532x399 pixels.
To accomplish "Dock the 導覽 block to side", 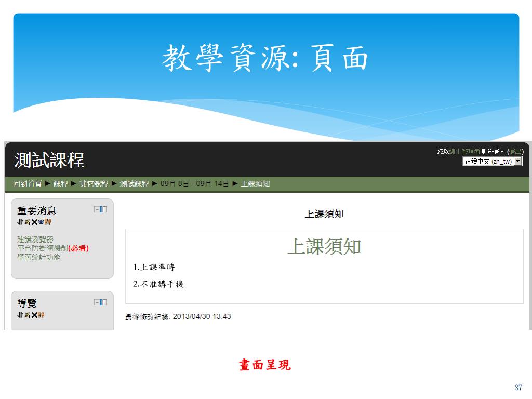I will coord(103,302).
